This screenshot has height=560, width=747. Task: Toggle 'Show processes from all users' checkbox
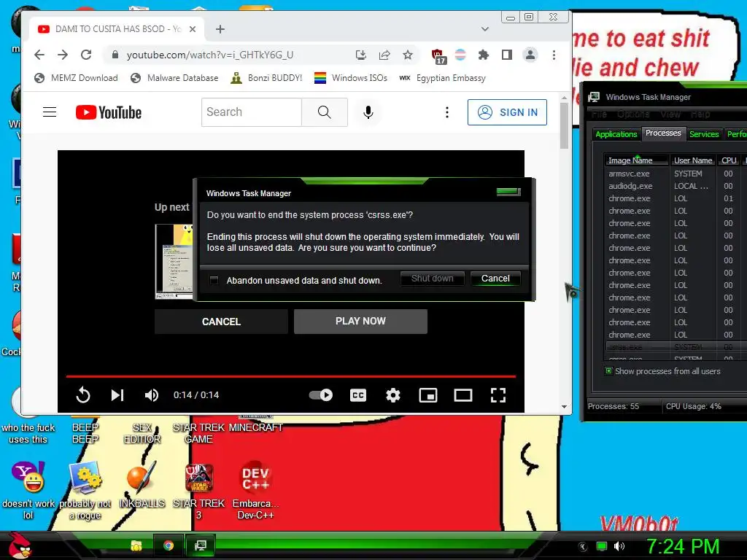coord(608,370)
